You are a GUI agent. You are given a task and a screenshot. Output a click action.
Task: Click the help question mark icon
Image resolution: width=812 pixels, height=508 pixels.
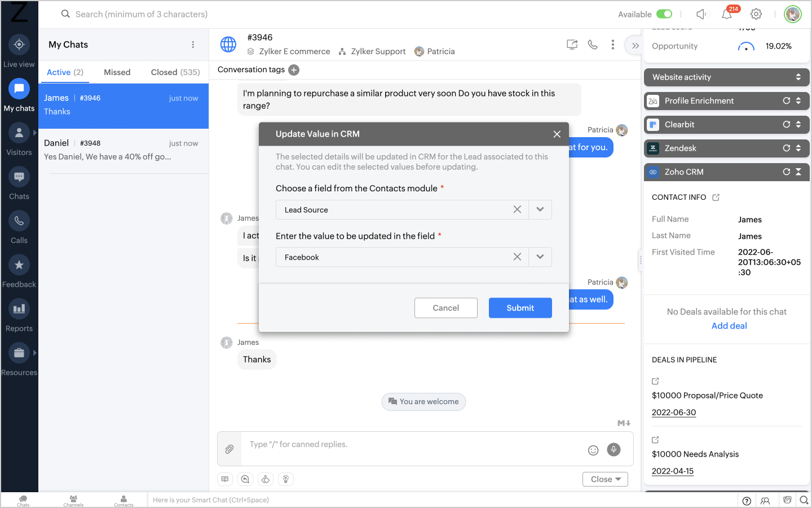[747, 501]
